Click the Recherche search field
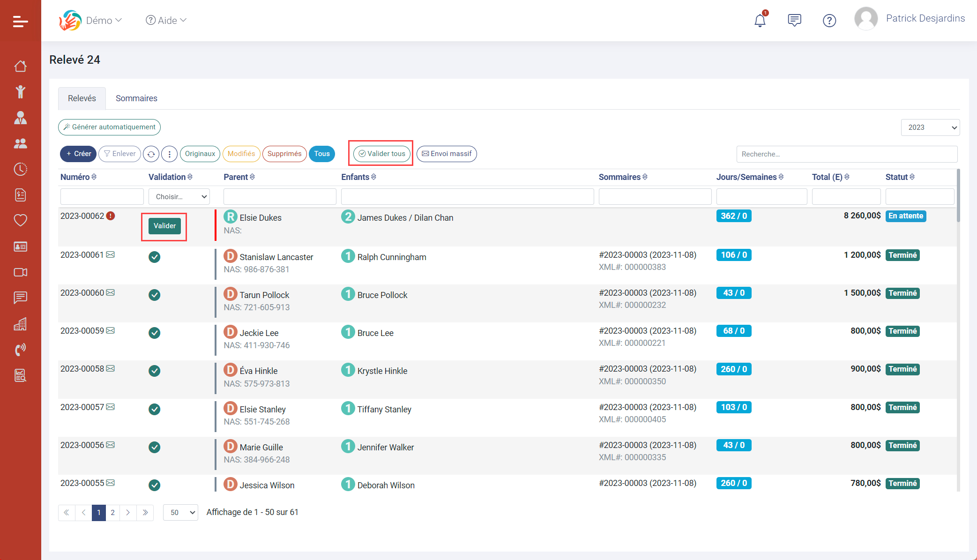The height and width of the screenshot is (560, 977). pos(846,154)
